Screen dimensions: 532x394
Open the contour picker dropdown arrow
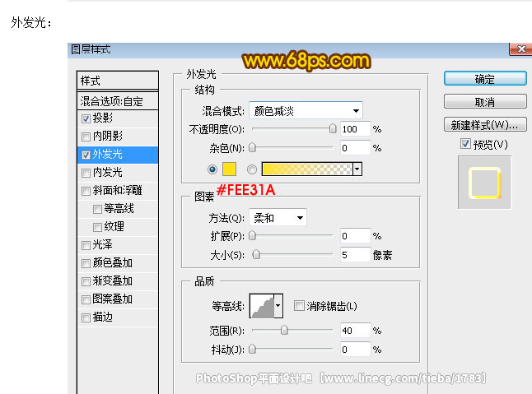(x=278, y=306)
